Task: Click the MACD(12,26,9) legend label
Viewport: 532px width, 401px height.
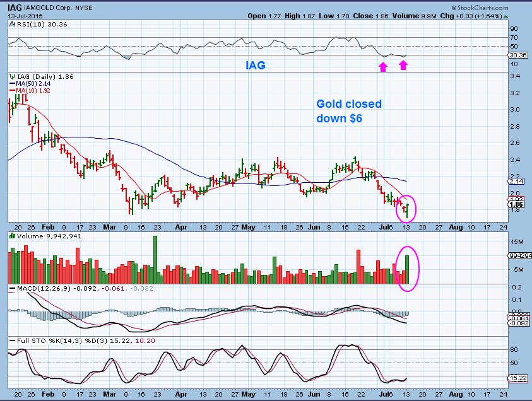Action: click(x=44, y=289)
